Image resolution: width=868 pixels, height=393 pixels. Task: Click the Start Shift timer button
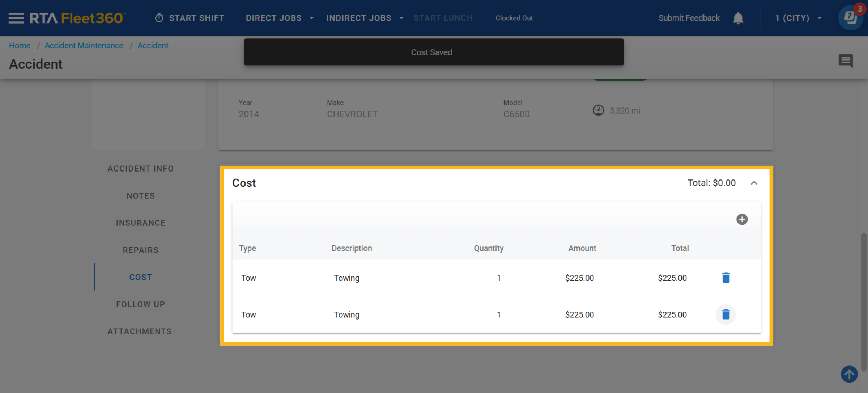190,18
